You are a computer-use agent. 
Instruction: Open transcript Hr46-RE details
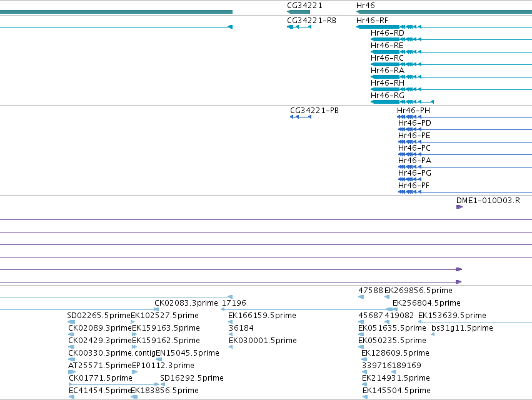(387, 46)
